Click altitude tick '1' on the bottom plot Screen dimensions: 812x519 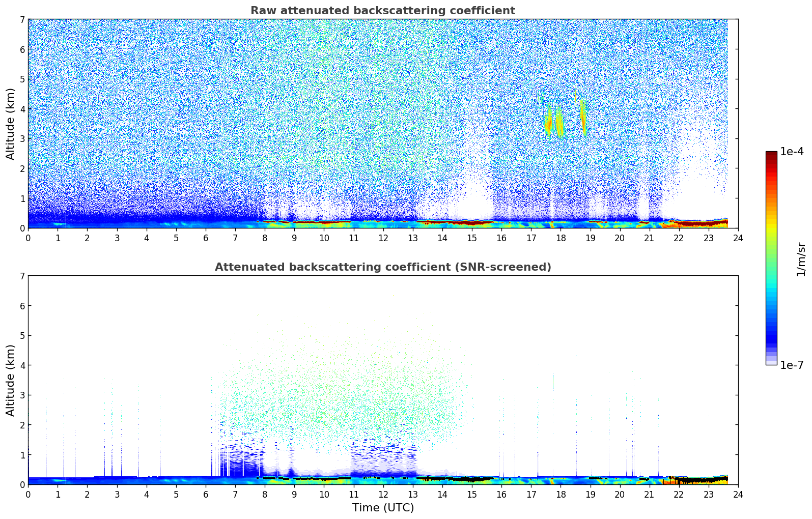click(22, 454)
